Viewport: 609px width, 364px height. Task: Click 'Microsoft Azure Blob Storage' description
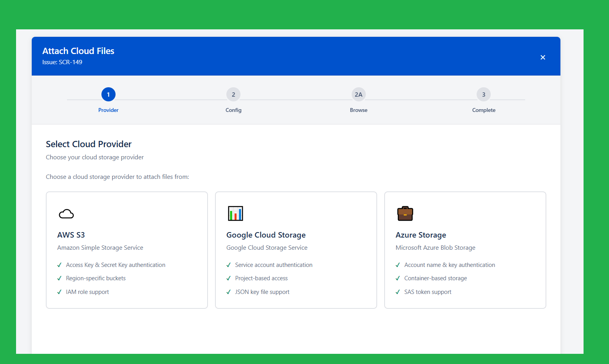click(436, 248)
